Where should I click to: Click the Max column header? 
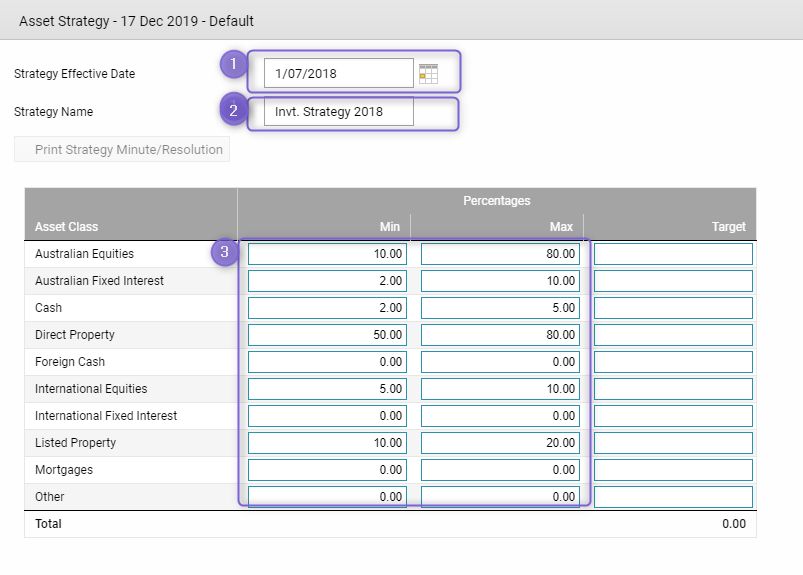[x=561, y=227]
